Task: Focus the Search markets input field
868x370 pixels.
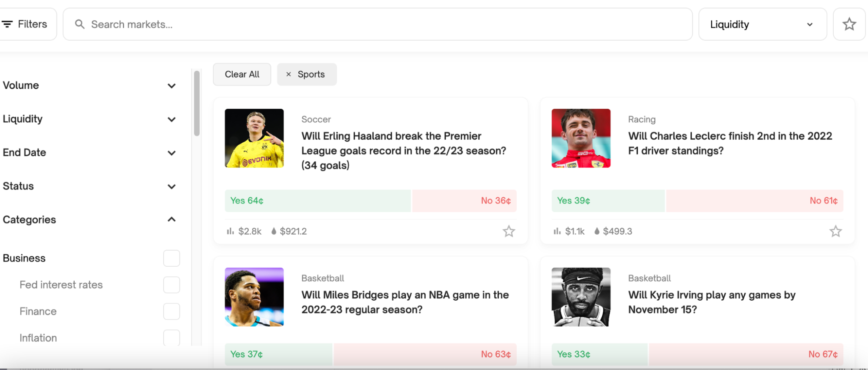Action: pyautogui.click(x=377, y=24)
